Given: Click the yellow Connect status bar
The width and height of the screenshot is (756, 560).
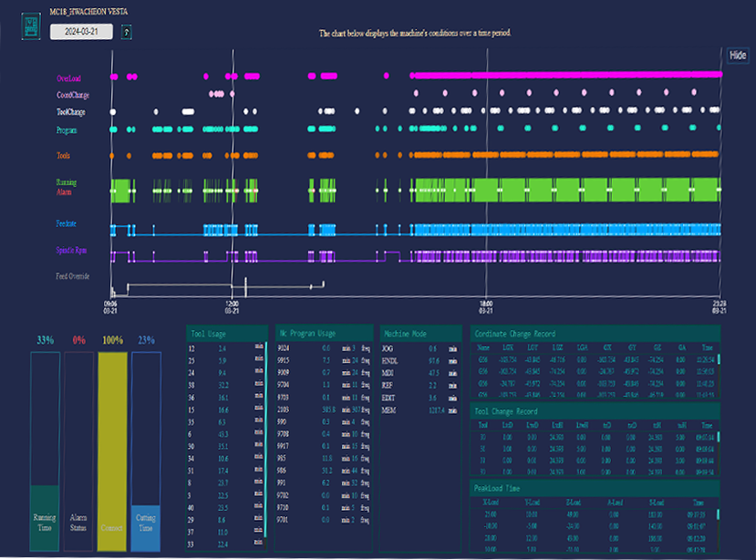Looking at the screenshot, I should click(112, 451).
